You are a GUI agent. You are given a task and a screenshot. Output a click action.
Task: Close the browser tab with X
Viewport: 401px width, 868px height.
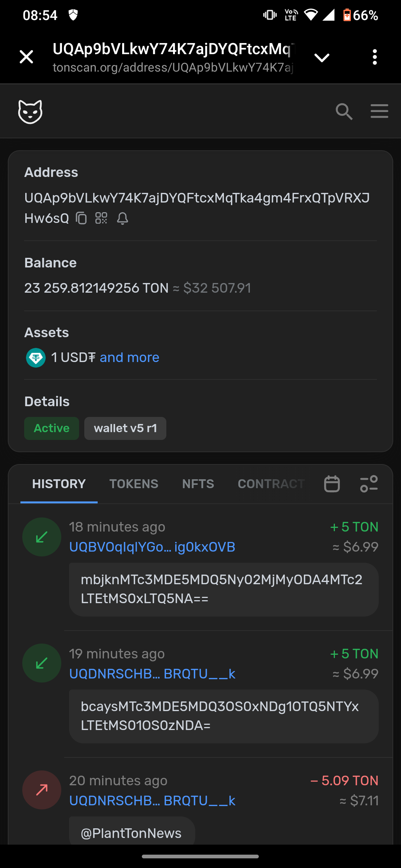[x=26, y=57]
